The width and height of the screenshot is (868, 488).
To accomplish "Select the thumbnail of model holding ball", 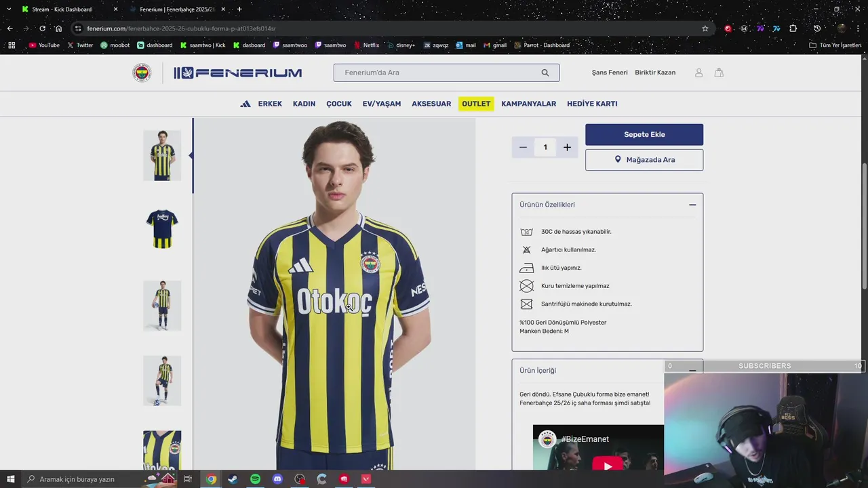I will point(162,305).
